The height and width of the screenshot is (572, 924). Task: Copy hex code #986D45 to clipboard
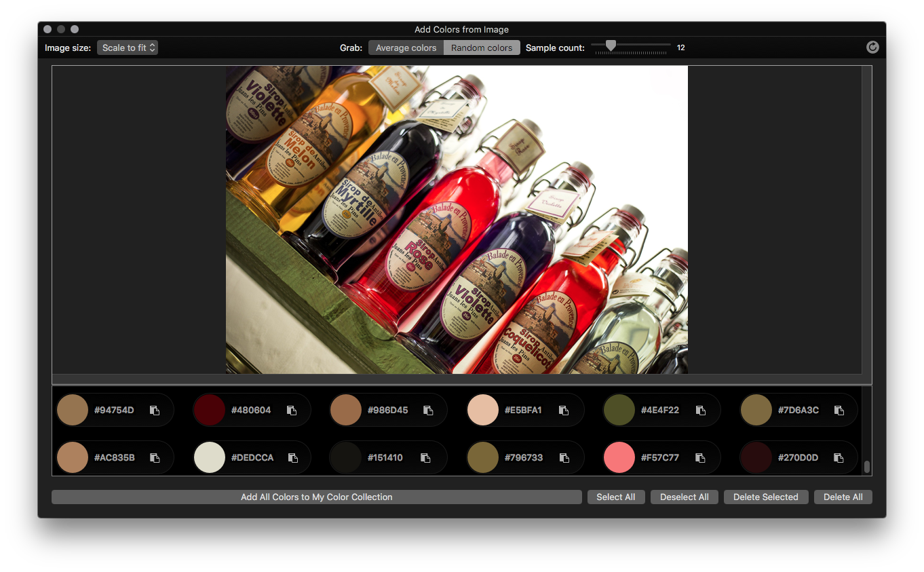point(428,411)
